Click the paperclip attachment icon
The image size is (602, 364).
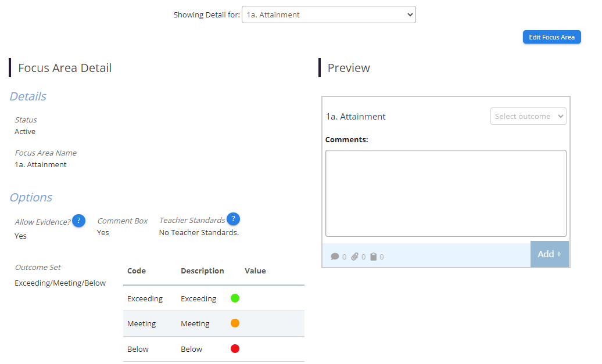coord(354,257)
